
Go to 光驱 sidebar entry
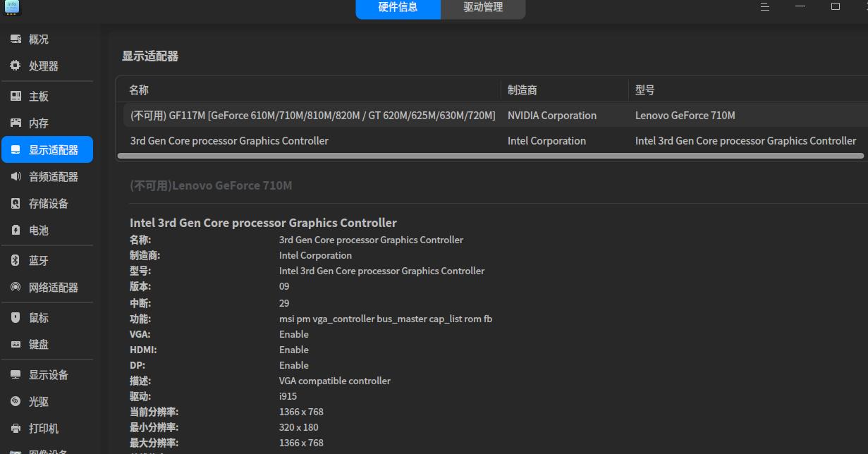(47, 401)
